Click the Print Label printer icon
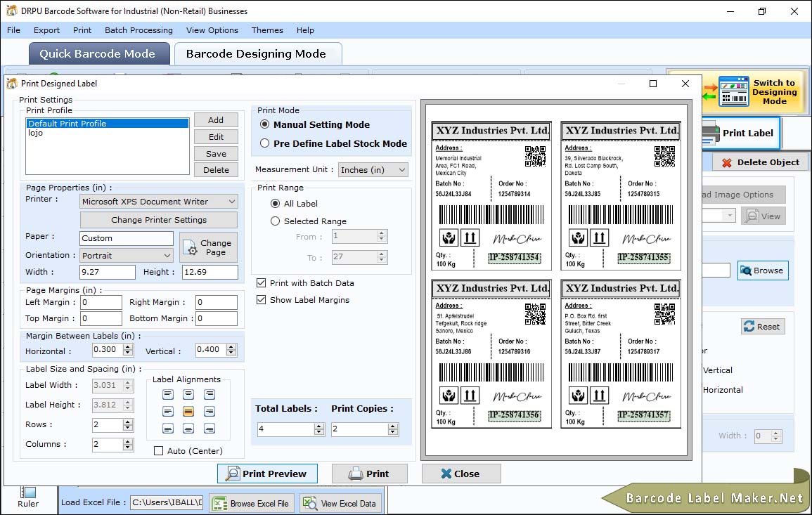 [711, 133]
